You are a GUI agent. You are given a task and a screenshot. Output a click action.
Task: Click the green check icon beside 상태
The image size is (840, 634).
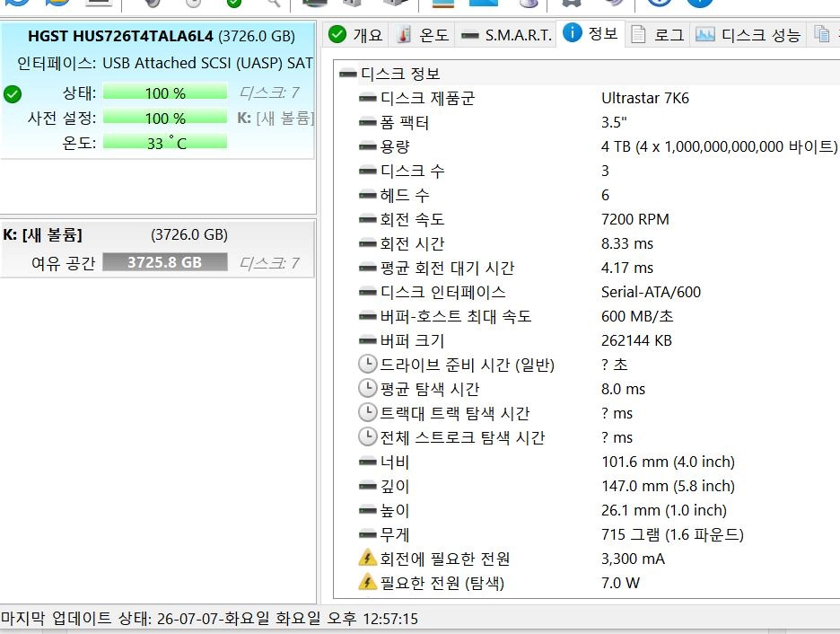pos(13,93)
